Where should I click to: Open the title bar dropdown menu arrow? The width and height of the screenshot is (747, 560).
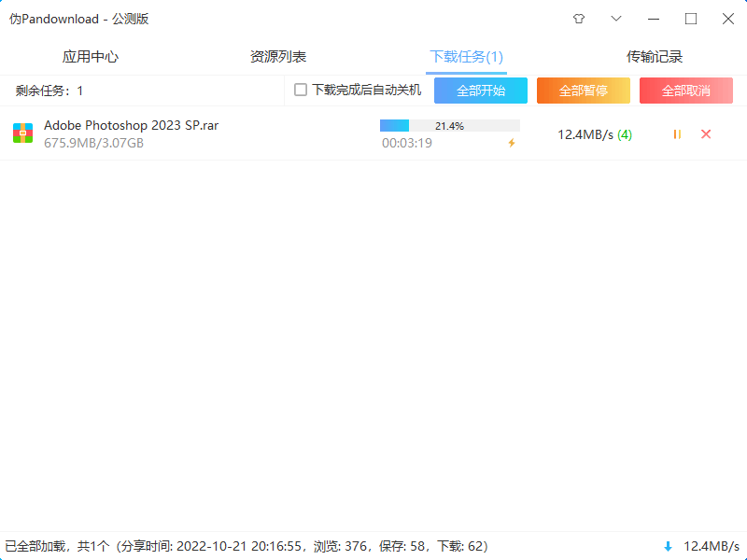[616, 19]
